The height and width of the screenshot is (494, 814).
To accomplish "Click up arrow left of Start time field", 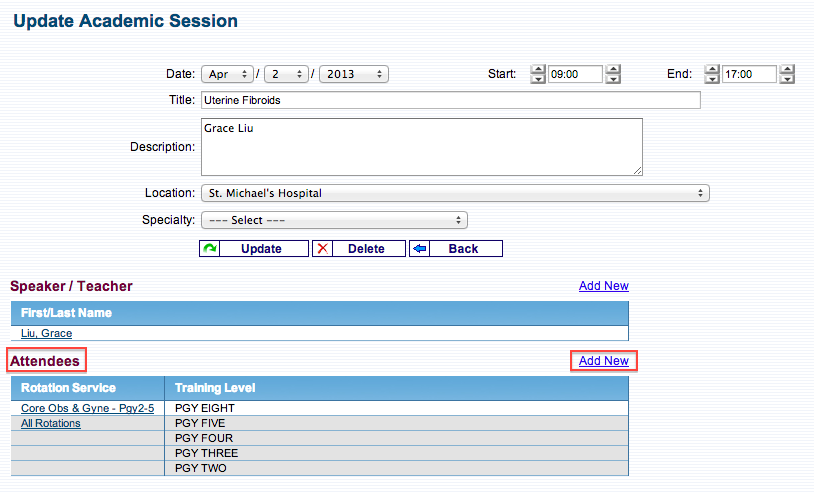I will (x=538, y=69).
